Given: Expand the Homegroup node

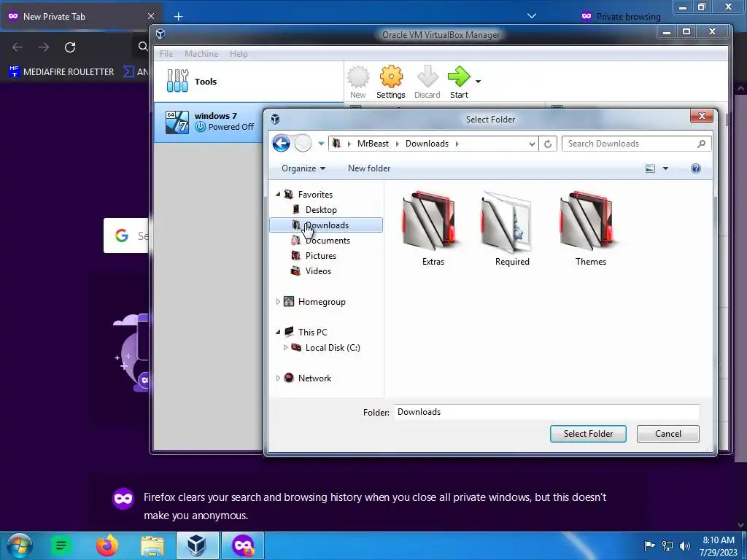Looking at the screenshot, I should (x=278, y=302).
